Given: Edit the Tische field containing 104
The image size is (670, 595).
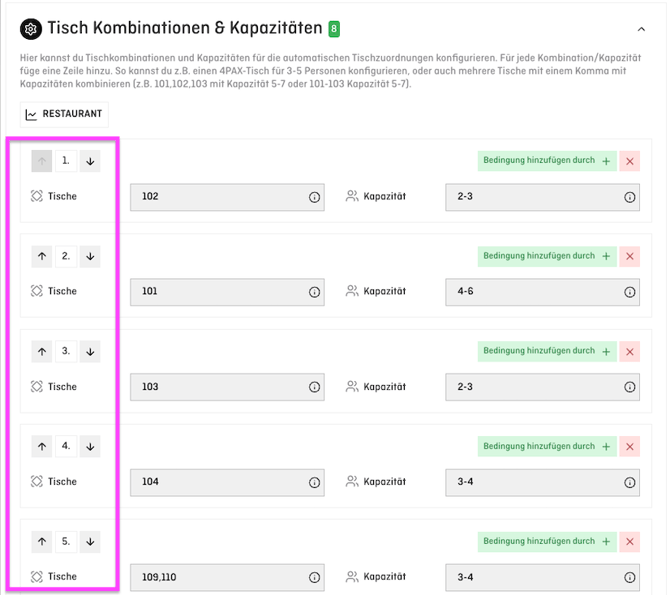Looking at the screenshot, I should [227, 482].
